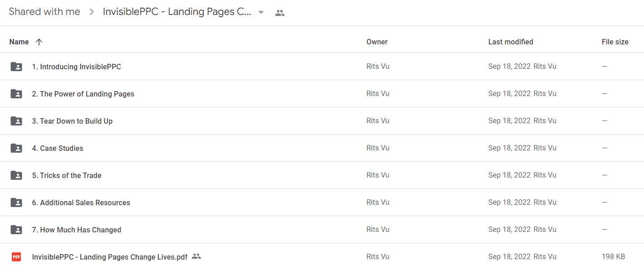
Task: Sort by the Last modified column header
Action: coord(511,42)
